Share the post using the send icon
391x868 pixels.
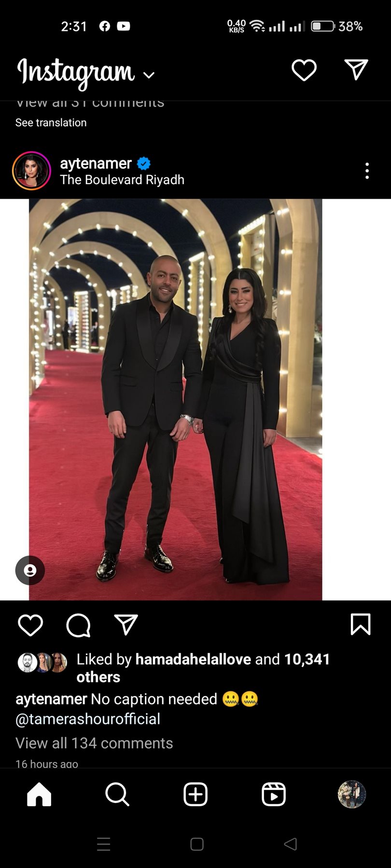(x=126, y=625)
